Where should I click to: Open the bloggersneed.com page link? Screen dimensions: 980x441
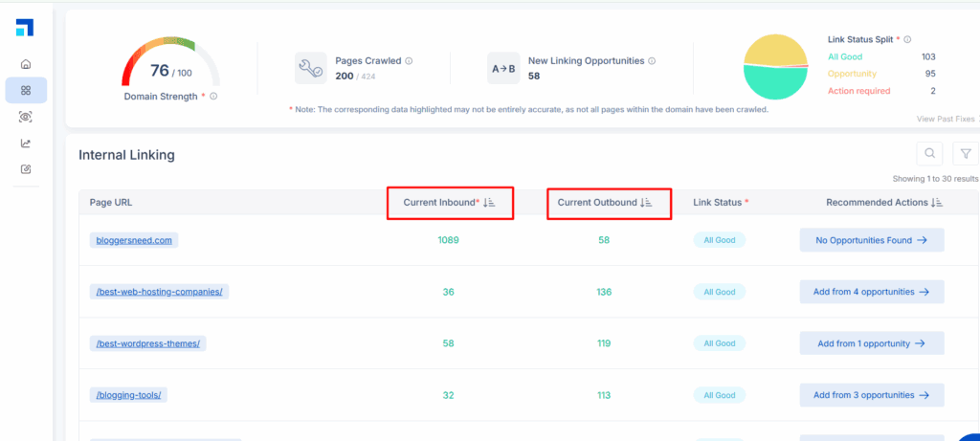(x=134, y=240)
